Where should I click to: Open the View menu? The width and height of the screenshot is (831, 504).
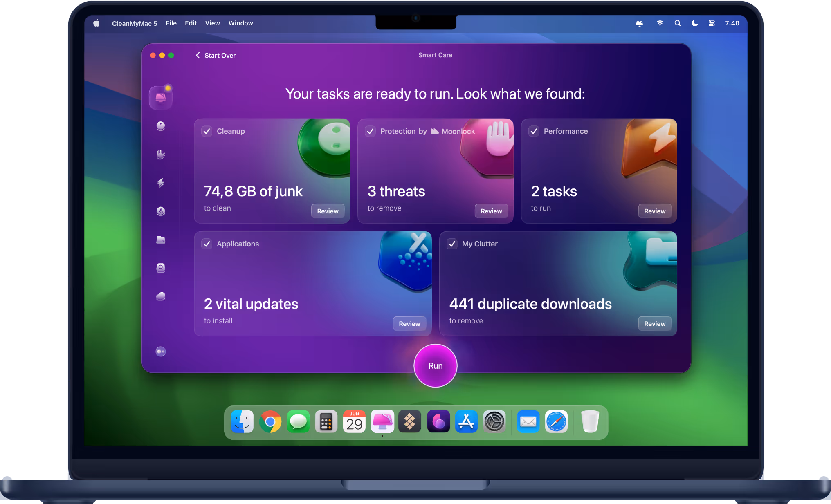tap(212, 23)
